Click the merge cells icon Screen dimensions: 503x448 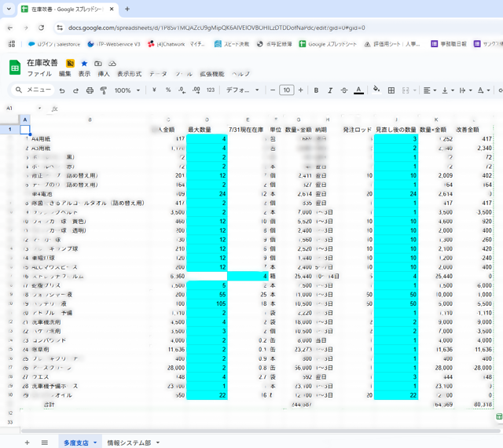click(x=406, y=90)
